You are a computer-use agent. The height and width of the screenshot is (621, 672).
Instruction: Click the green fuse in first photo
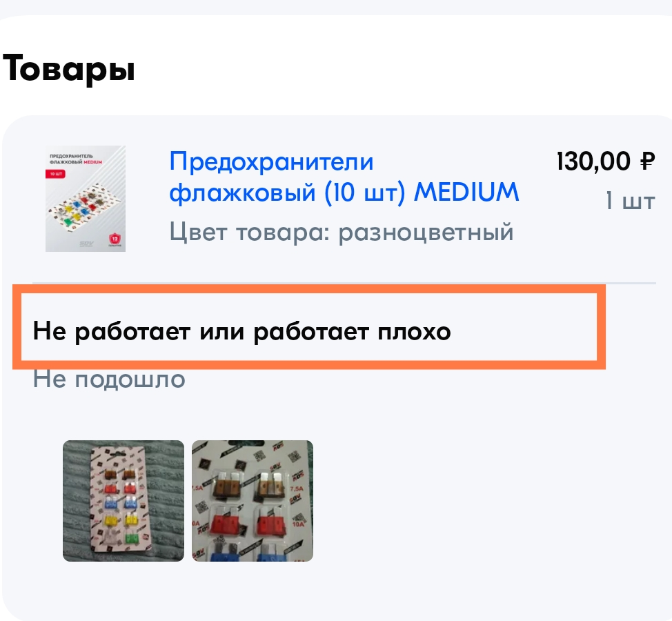pyautogui.click(x=130, y=536)
